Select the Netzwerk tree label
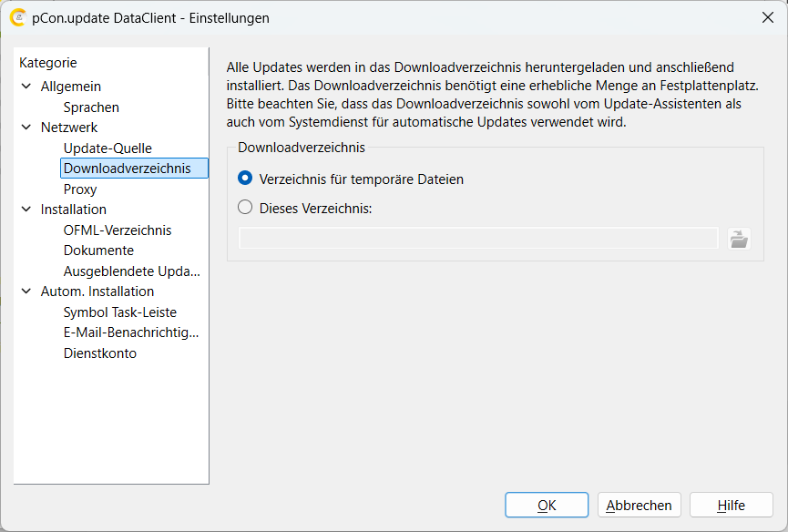788x532 pixels. pyautogui.click(x=69, y=128)
